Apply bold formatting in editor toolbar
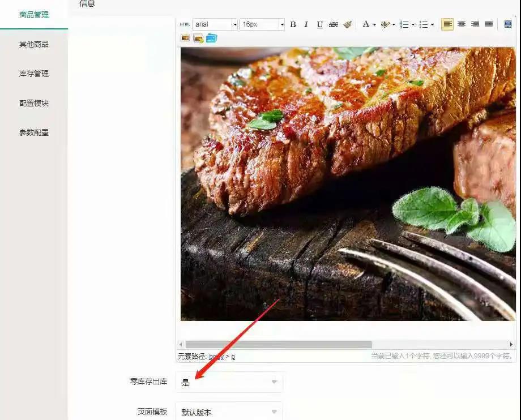The width and height of the screenshot is (521, 420). click(293, 24)
